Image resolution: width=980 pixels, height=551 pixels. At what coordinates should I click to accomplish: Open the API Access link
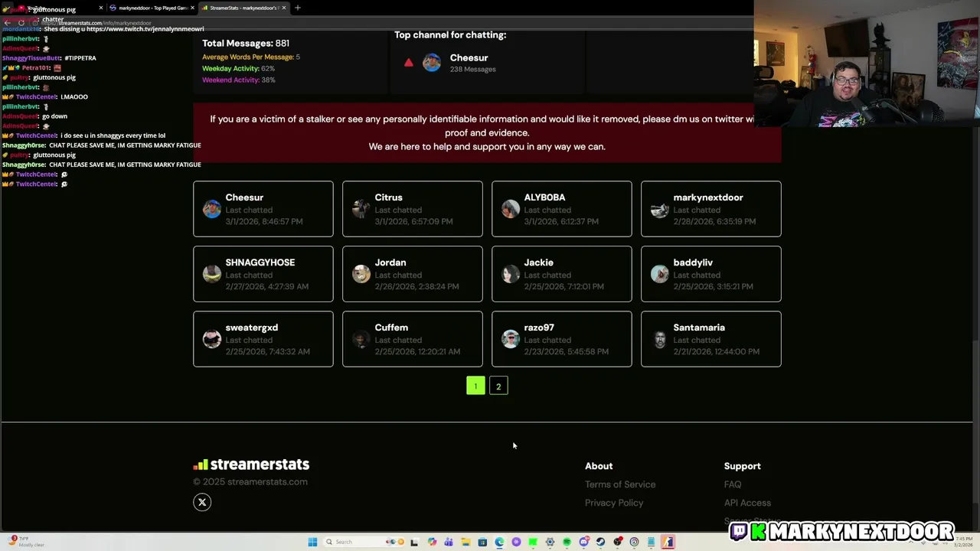pyautogui.click(x=747, y=503)
